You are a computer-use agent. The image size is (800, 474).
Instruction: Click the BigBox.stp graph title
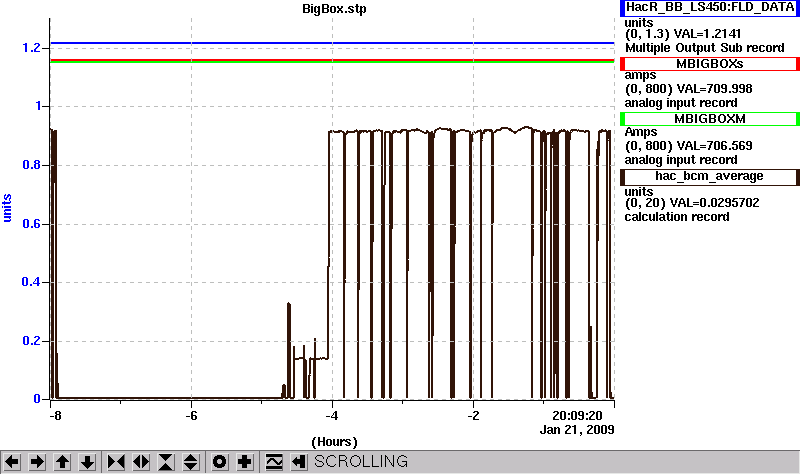(334, 9)
